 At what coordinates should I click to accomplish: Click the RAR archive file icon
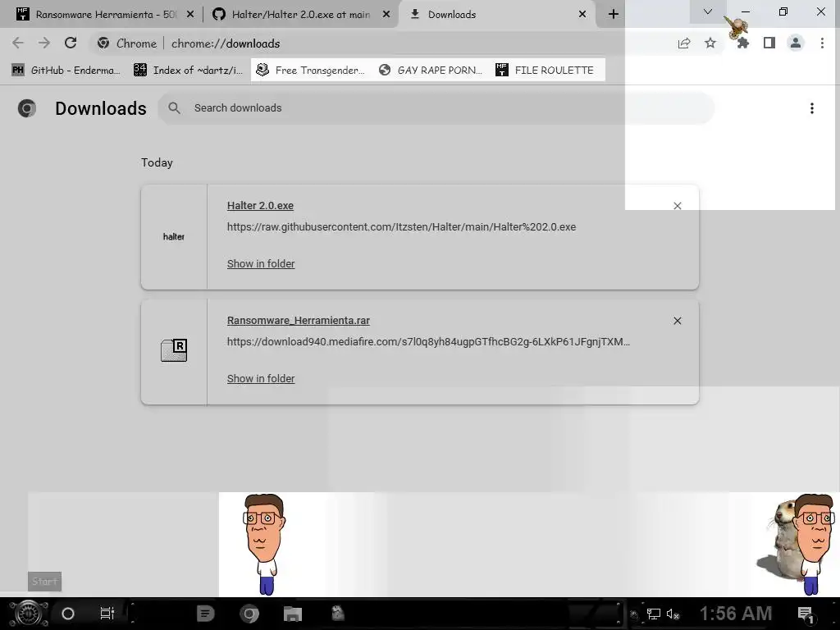point(174,350)
